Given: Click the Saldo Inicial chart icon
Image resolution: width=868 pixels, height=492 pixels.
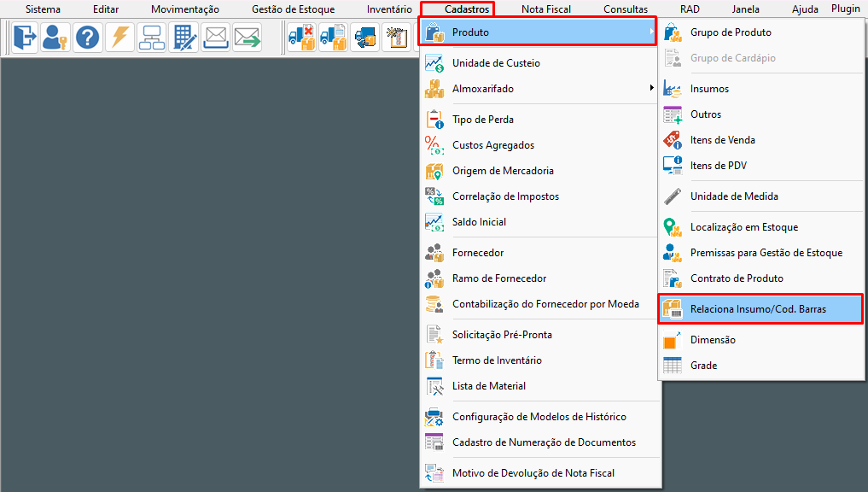Looking at the screenshot, I should (434, 221).
